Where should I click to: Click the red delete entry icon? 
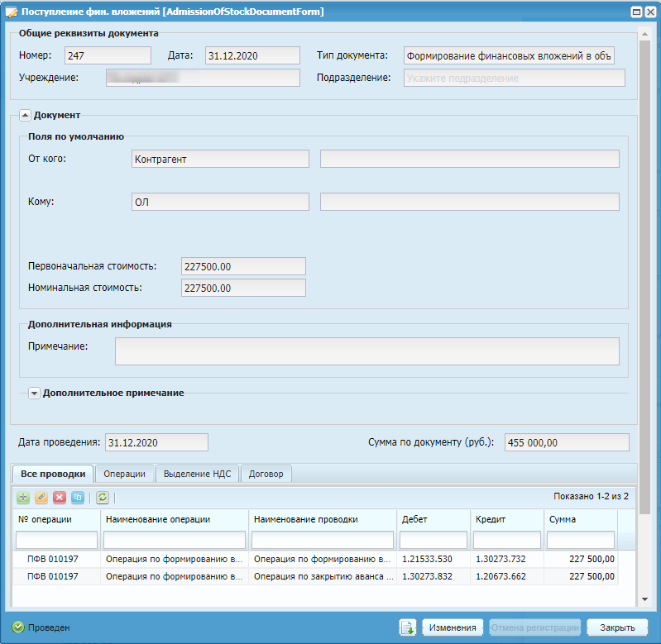click(60, 498)
